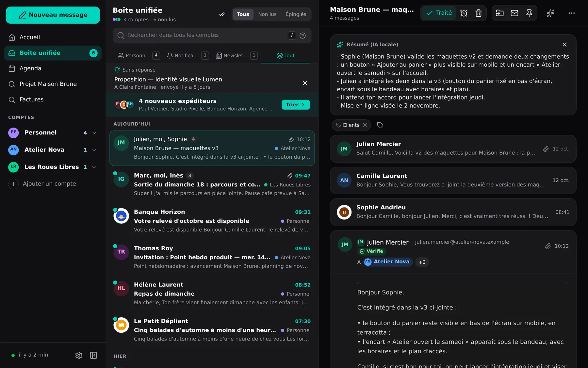Filter by Non lus messages

click(267, 14)
